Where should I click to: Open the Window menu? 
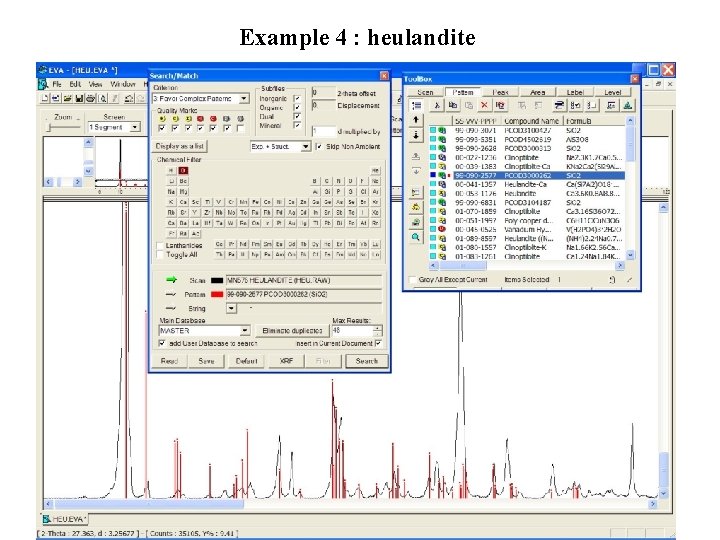[123, 84]
